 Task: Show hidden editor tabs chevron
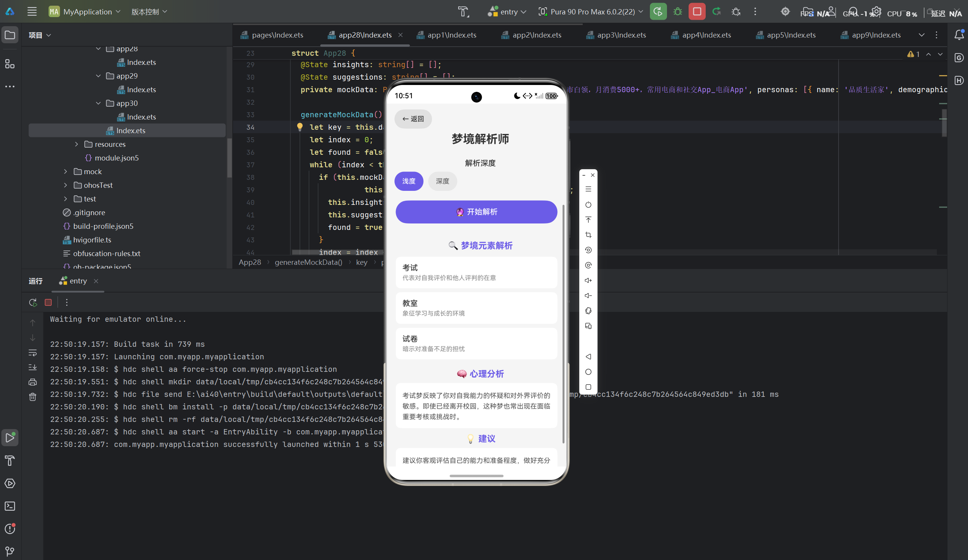921,35
